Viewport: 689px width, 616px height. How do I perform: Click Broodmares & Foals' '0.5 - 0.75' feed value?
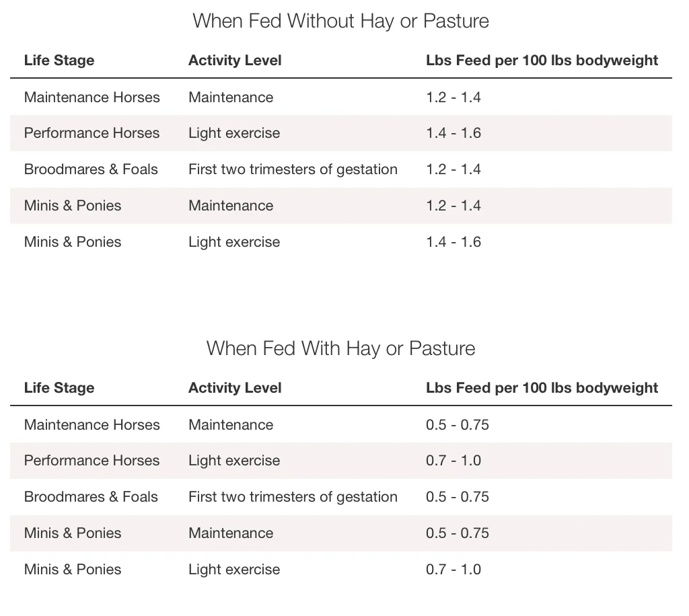[458, 497]
